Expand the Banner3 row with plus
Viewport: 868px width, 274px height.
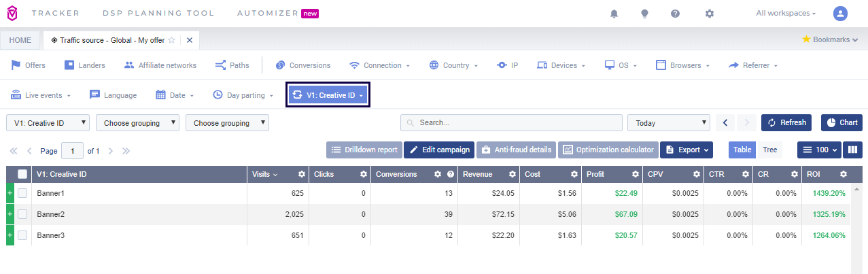[10, 235]
